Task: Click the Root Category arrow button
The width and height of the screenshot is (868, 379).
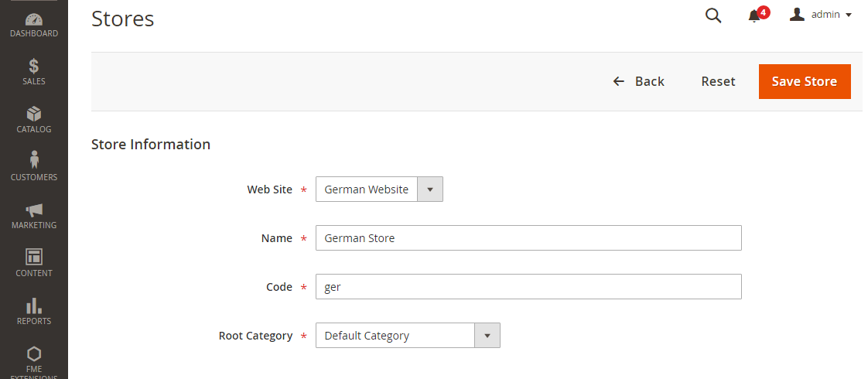Action: 487,336
